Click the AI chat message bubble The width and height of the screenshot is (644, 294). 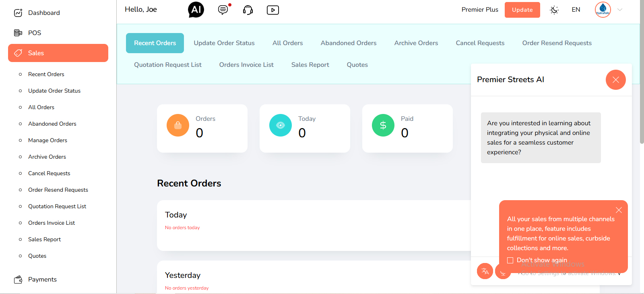pos(541,138)
